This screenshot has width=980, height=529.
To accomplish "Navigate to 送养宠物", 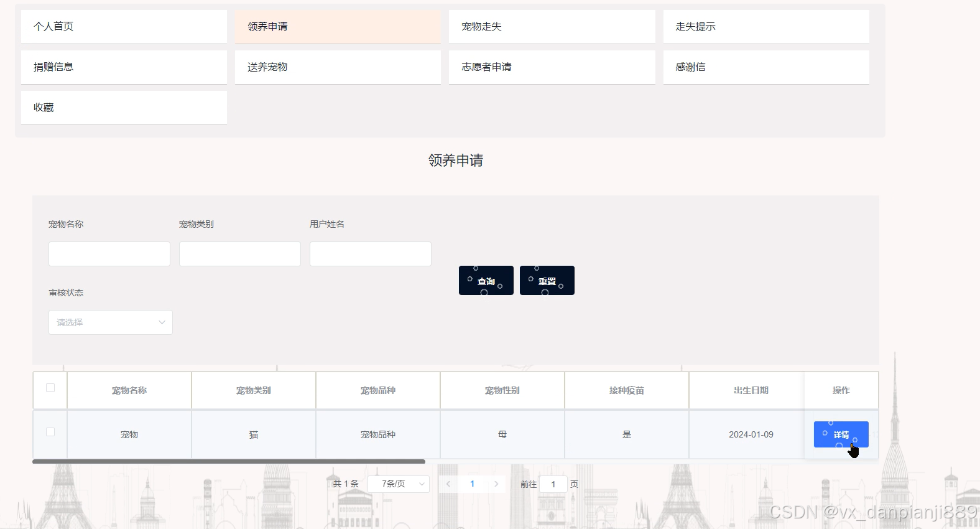I will (x=338, y=67).
